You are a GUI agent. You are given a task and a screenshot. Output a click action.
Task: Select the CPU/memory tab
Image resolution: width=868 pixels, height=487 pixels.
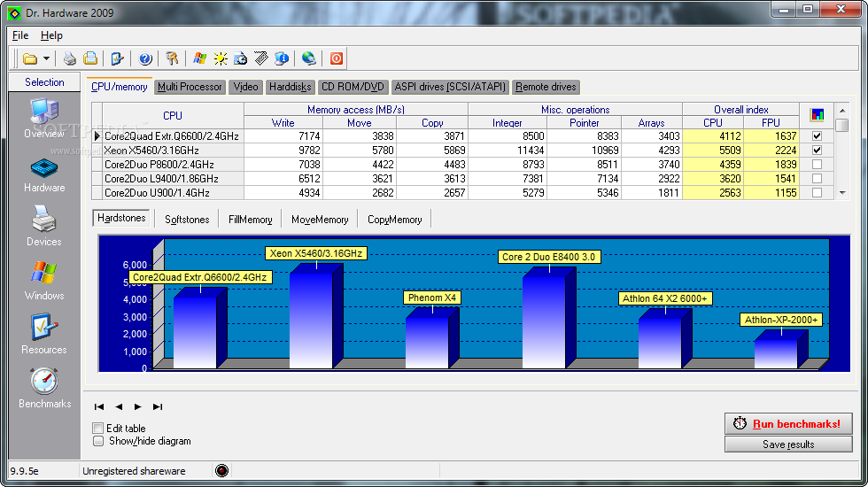coord(119,87)
